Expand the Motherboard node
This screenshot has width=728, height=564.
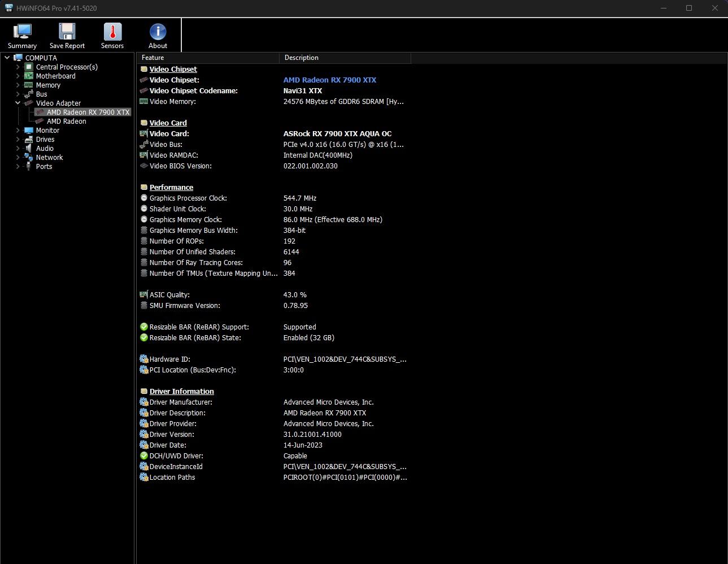(x=18, y=76)
